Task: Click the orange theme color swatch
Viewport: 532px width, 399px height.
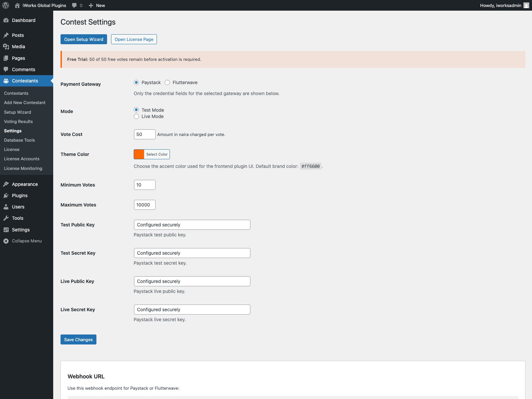Action: (139, 154)
